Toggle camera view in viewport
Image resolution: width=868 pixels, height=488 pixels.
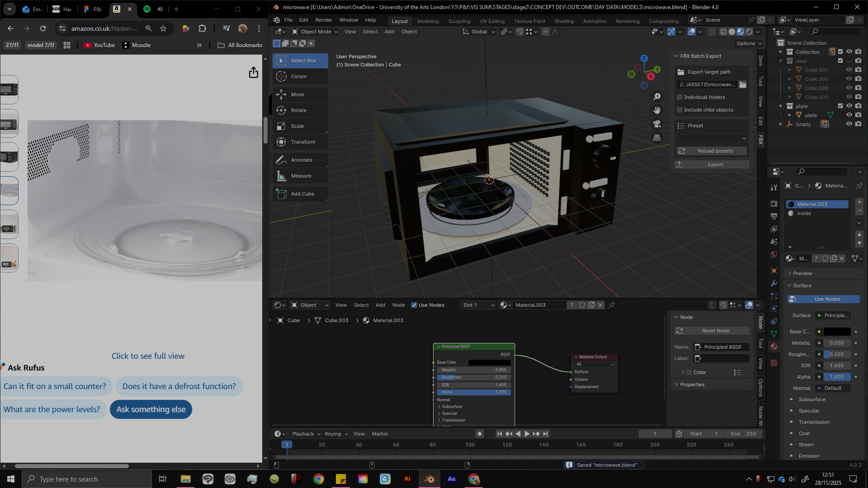[657, 124]
